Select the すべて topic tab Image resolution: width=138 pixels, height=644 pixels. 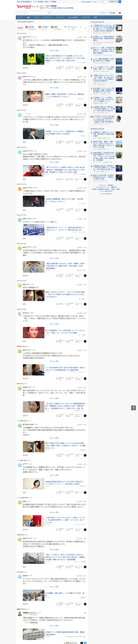point(21,28)
